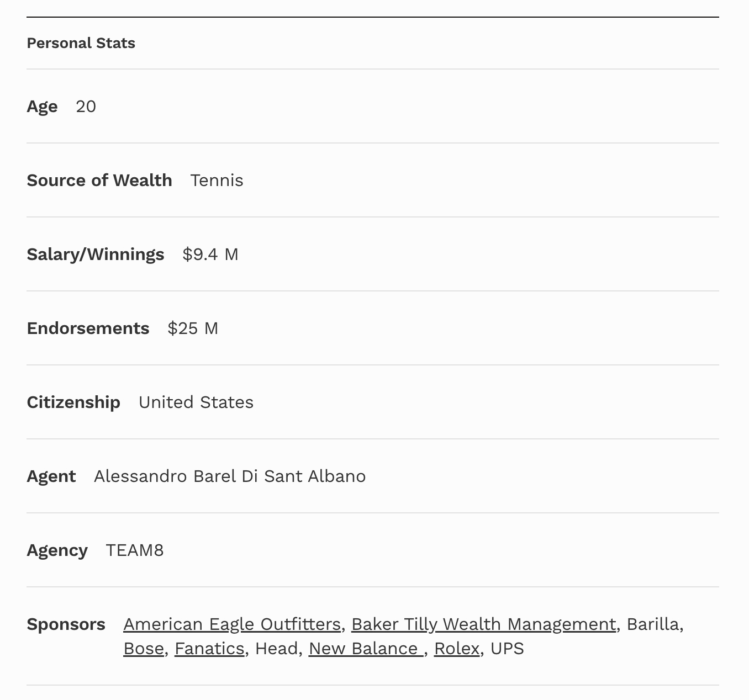Screen dimensions: 749x700
Task: Click the Endorsements label
Action: (x=88, y=328)
